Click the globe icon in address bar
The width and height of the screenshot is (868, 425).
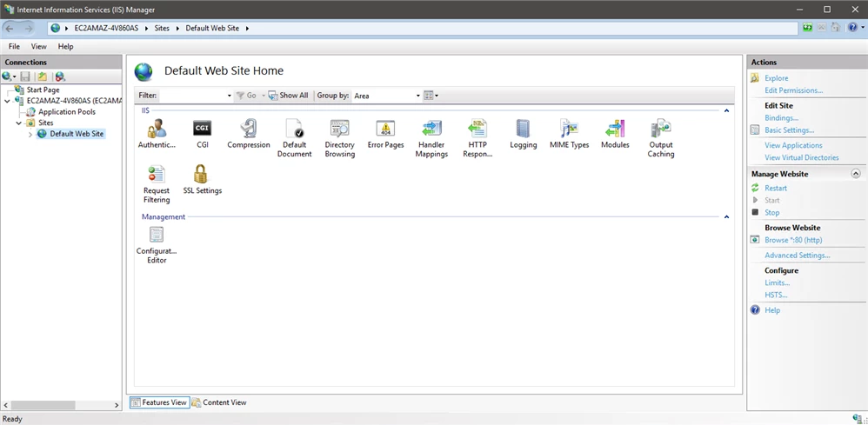click(x=55, y=28)
